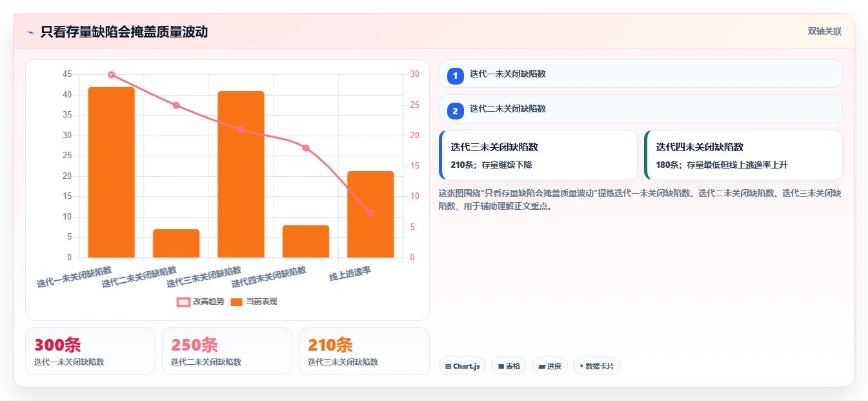
Task: Open the 迭代四未关闭缺陷数 card with 存量最低但线上逃逸率上升
Action: click(x=743, y=155)
